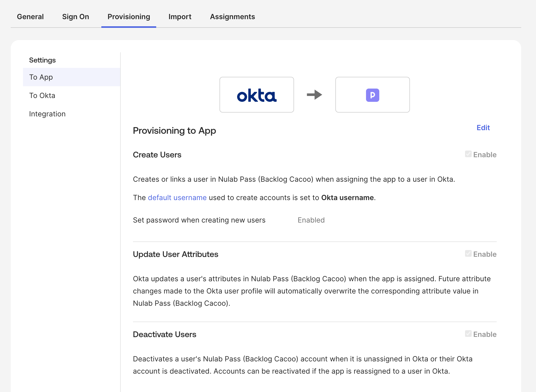Click 'Okta updates a user's attributes' description
The width and height of the screenshot is (536, 392).
312,291
